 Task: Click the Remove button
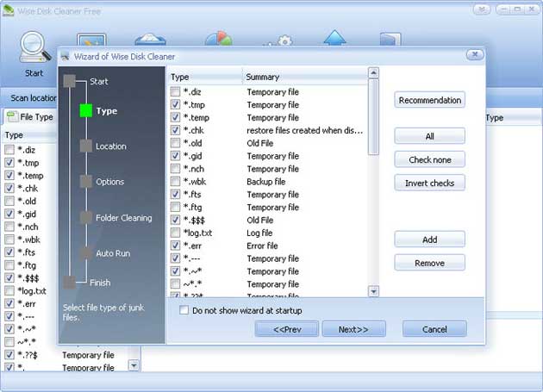pos(429,263)
